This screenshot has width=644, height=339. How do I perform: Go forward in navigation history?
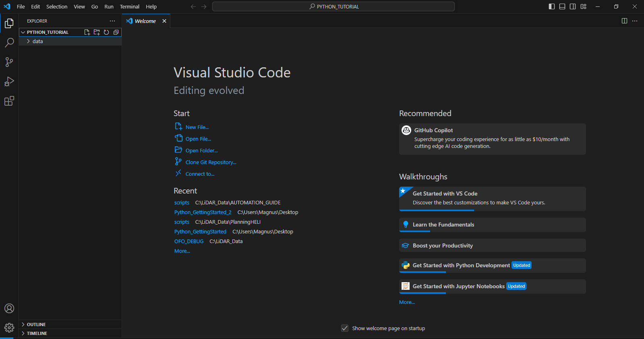(204, 6)
